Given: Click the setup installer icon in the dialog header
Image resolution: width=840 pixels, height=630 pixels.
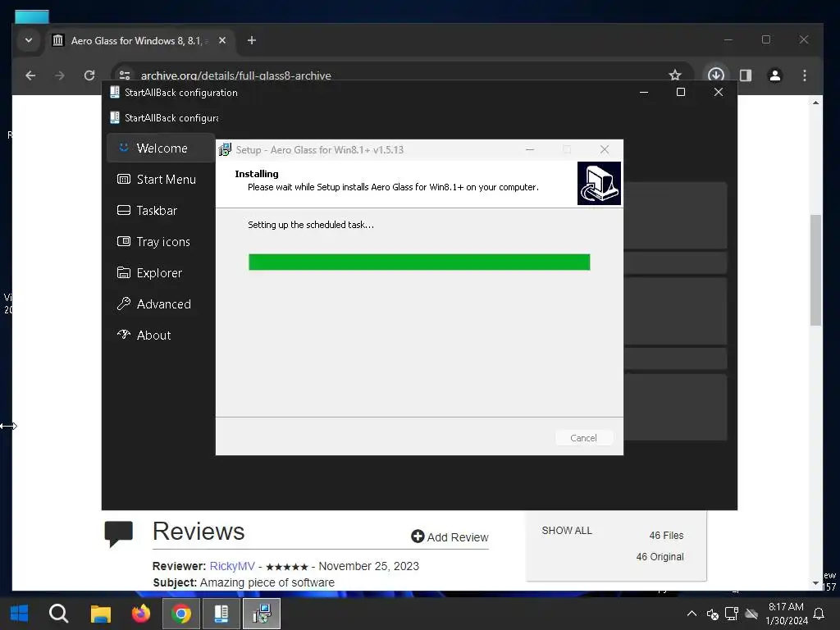Looking at the screenshot, I should pyautogui.click(x=599, y=183).
